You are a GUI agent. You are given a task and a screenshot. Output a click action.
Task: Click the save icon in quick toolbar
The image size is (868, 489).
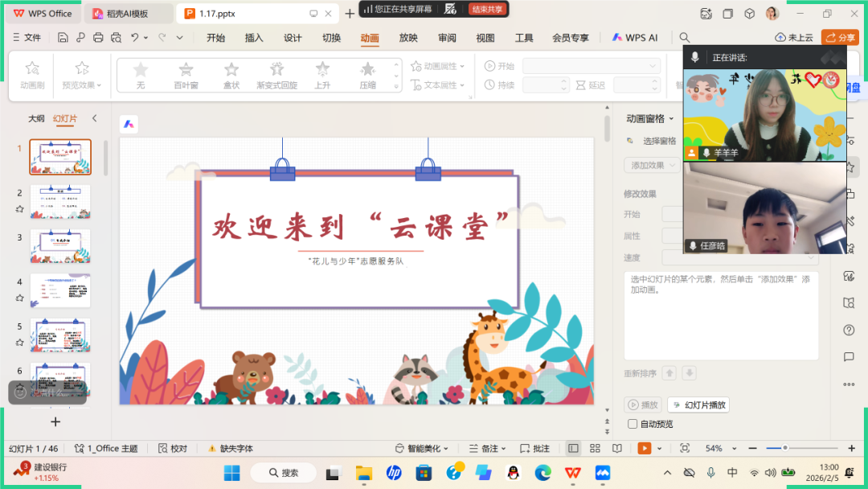(63, 38)
